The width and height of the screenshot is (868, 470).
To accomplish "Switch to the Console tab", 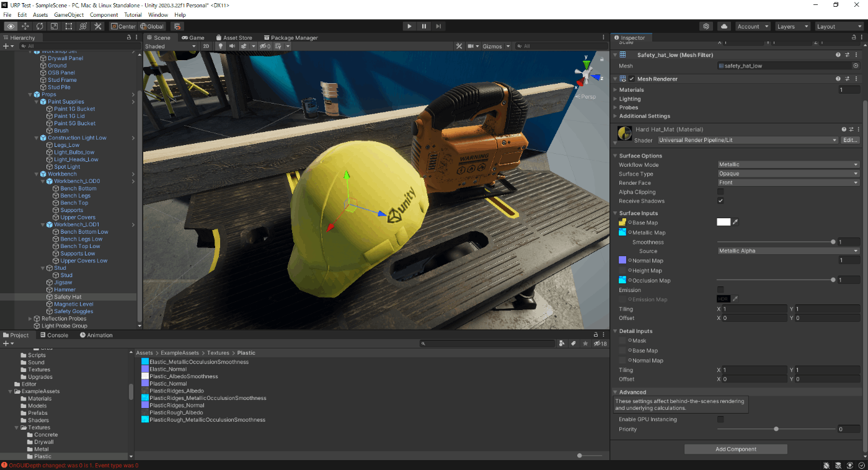I will (x=54, y=335).
